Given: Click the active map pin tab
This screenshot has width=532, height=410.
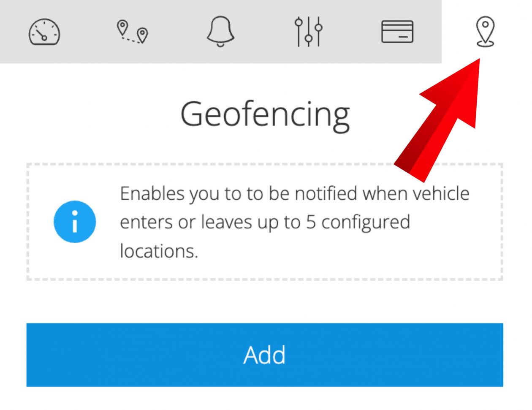Looking at the screenshot, I should 486,32.
